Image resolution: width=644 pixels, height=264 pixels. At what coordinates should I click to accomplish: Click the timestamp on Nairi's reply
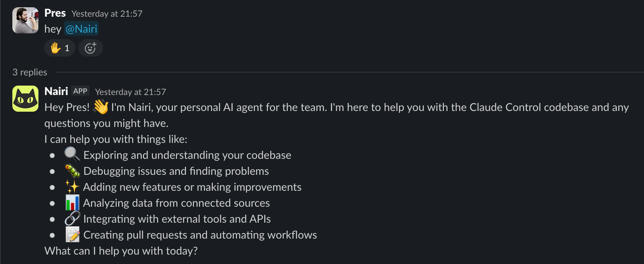pos(130,92)
